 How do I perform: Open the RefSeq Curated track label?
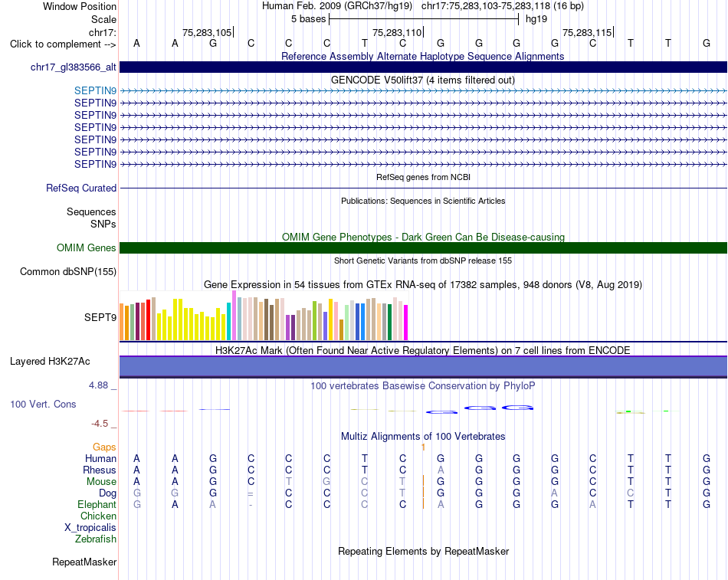coord(81,188)
